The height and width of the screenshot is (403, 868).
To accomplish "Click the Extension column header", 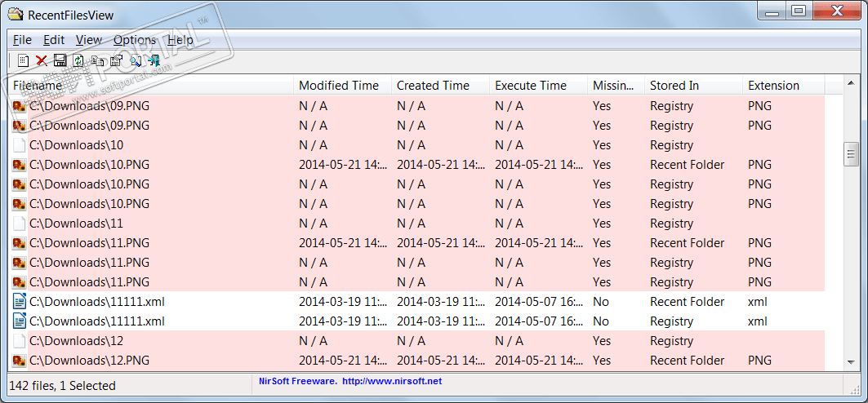I will [x=773, y=86].
